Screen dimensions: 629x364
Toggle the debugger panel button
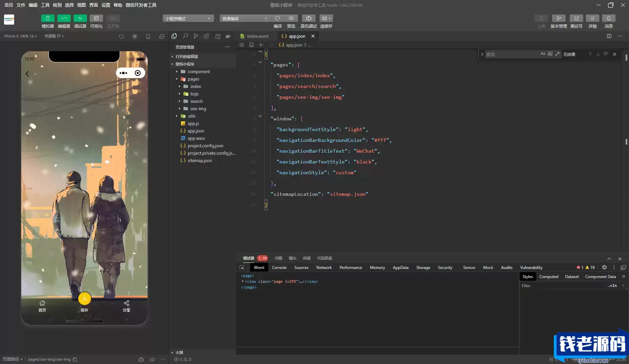pos(80,18)
